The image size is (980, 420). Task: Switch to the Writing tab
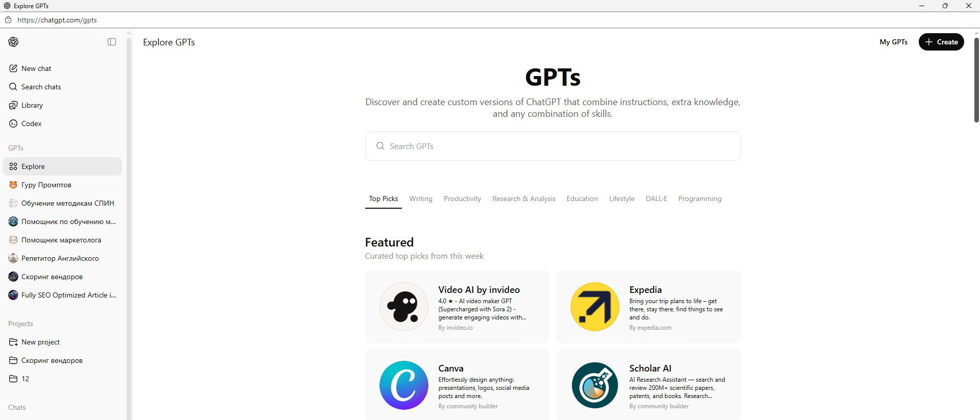pos(420,199)
